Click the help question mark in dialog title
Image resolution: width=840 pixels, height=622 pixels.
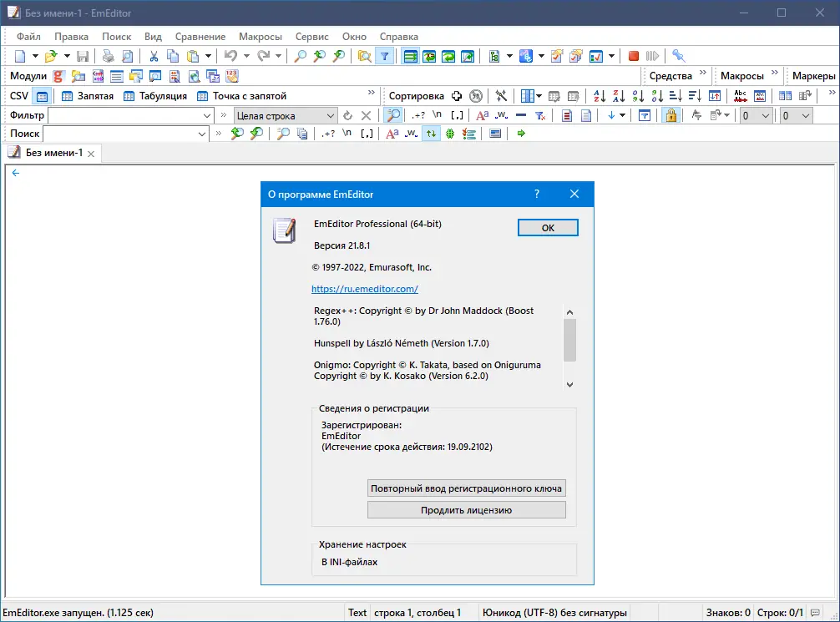pos(537,194)
